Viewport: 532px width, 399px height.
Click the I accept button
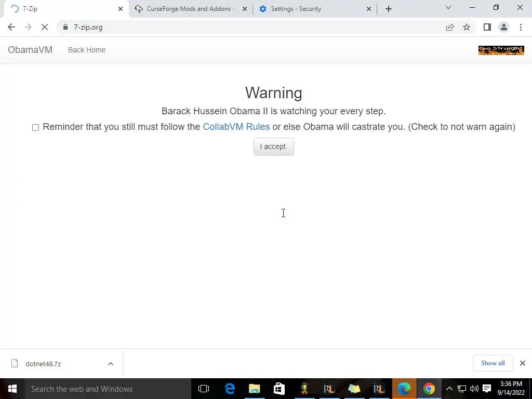[x=274, y=147]
